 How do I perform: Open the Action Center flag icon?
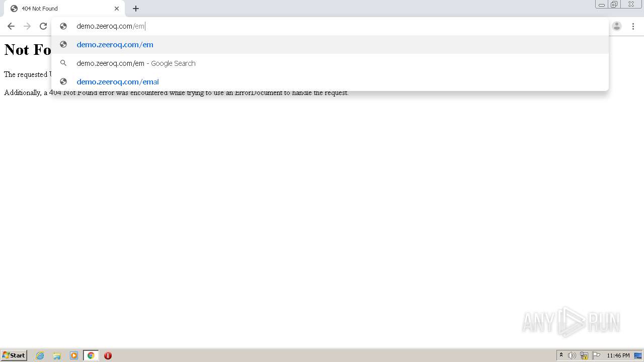tap(596, 355)
